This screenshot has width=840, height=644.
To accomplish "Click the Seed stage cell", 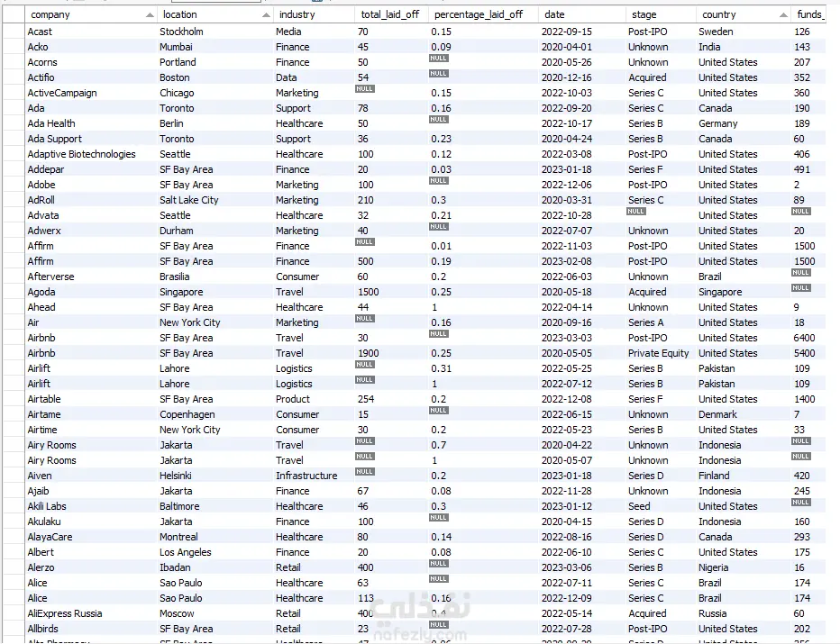I will tap(661, 506).
